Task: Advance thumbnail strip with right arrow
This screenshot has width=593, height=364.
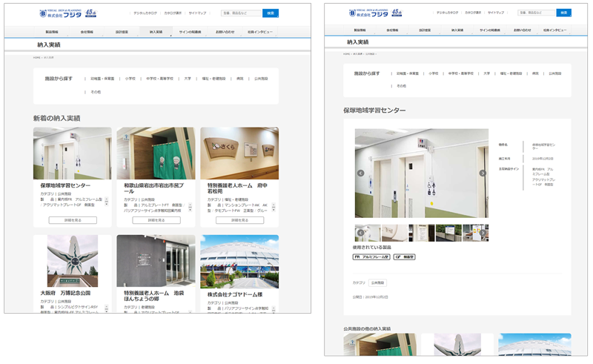Action: [483, 233]
